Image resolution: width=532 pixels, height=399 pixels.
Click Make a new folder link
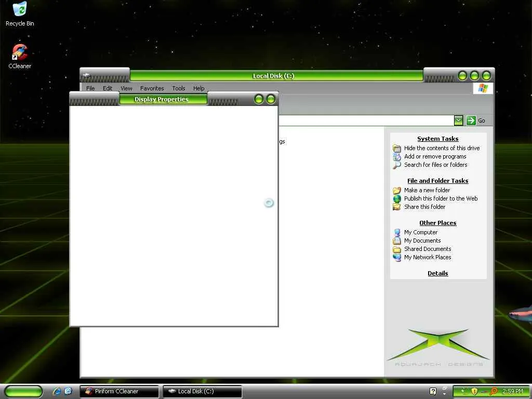pos(427,190)
